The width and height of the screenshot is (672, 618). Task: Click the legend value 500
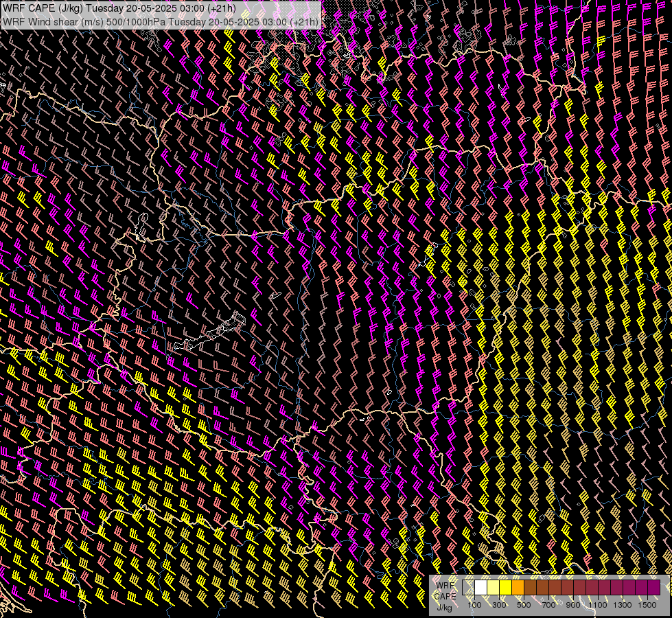[524, 605]
